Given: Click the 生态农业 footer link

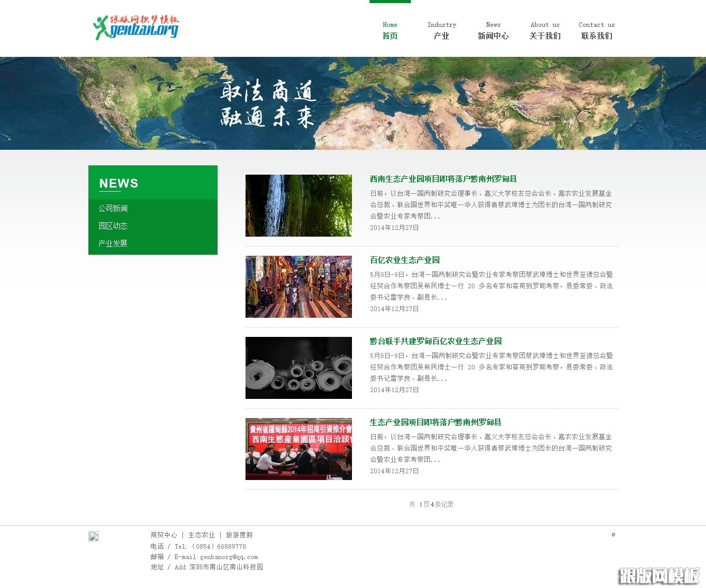Looking at the screenshot, I should (202, 535).
